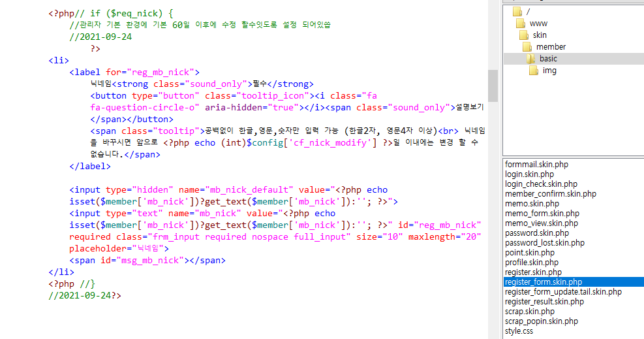Click the img folder icon
This screenshot has height=339, width=644.
534,71
